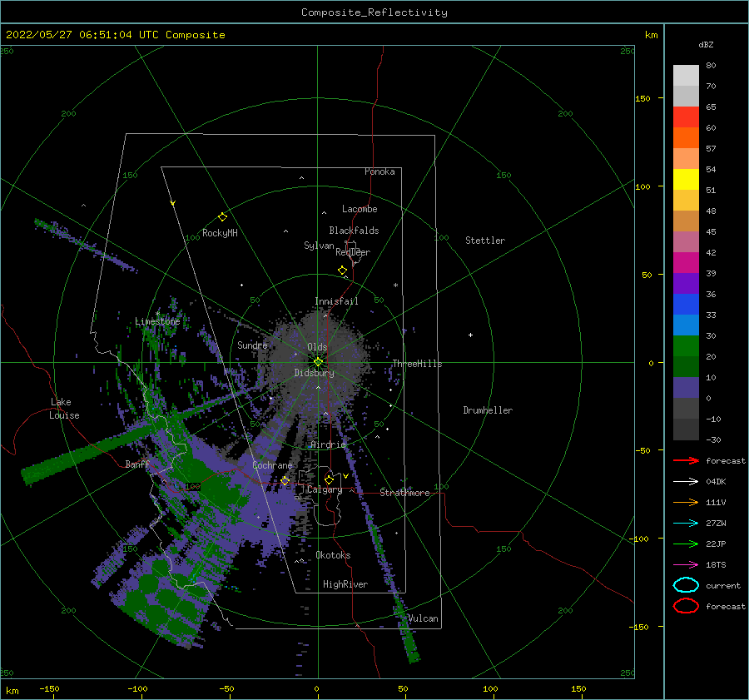Select the bright green swatch between 30 and 20 dBZ

pos(686,346)
